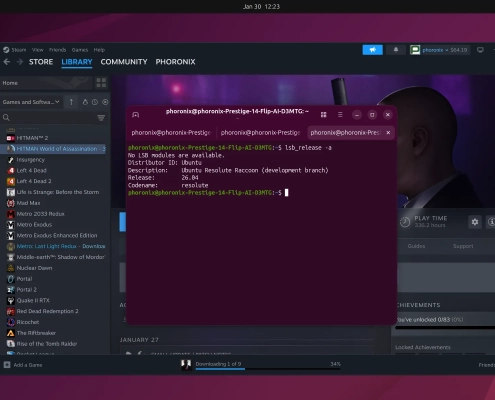Switch to the LIBRARY tab
Viewport: 495px width, 400px height.
[77, 62]
